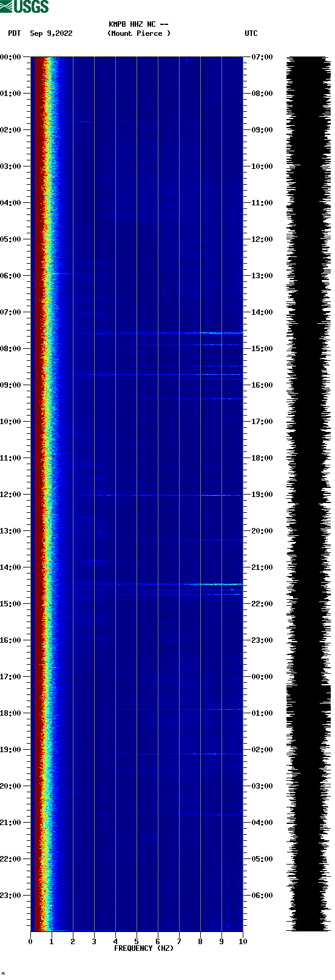This screenshot has height=980, width=335.
Task: Click the date 'Sep 9,2022'
Action: (x=51, y=33)
